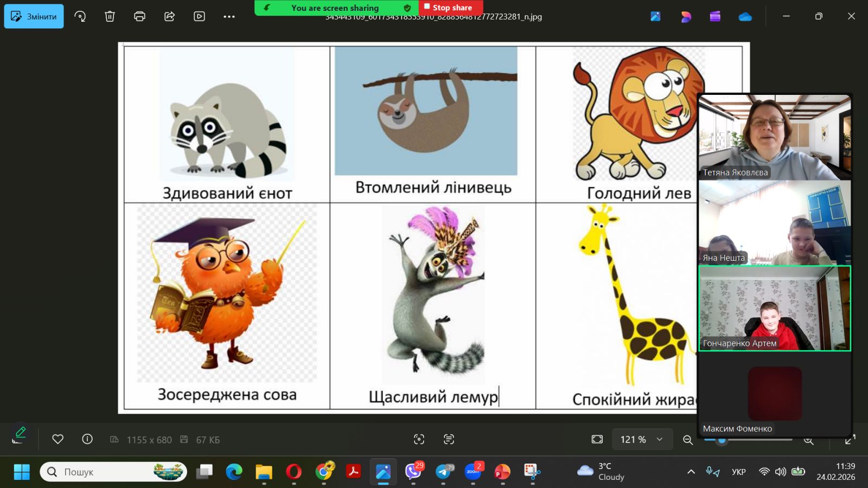The image size is (868, 488).
Task: Run text scan with the text recognition icon
Action: coord(449,439)
